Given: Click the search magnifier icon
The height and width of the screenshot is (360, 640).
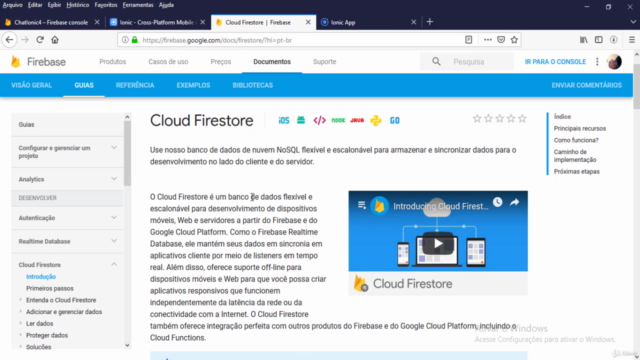Looking at the screenshot, I should [x=436, y=62].
